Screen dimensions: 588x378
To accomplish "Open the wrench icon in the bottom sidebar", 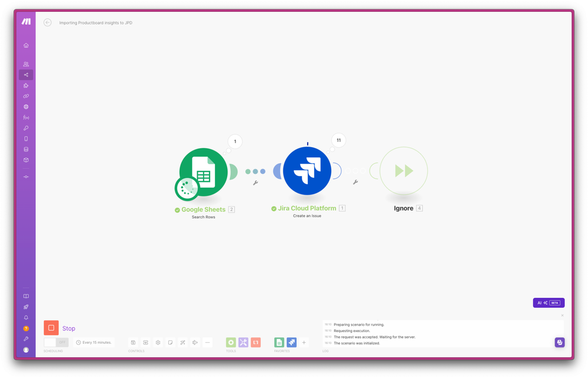I will tap(26, 339).
